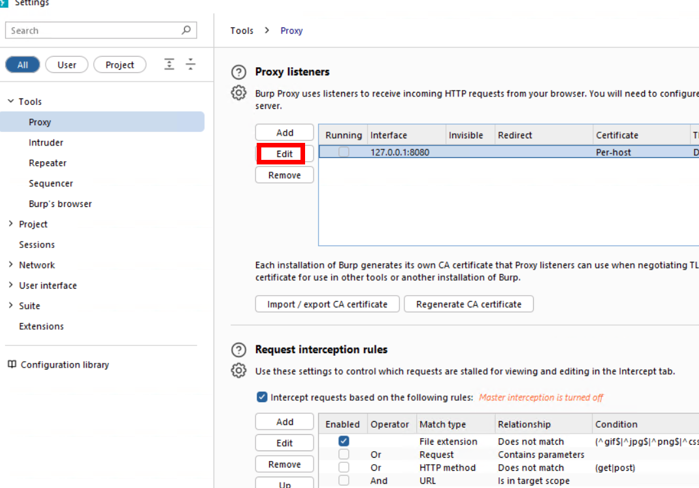Open Intruder settings
The image size is (699, 488).
click(46, 143)
